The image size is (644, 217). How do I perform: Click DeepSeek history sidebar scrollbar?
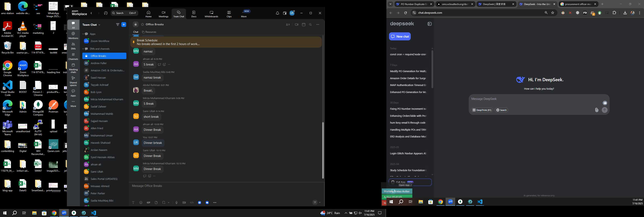[432, 69]
